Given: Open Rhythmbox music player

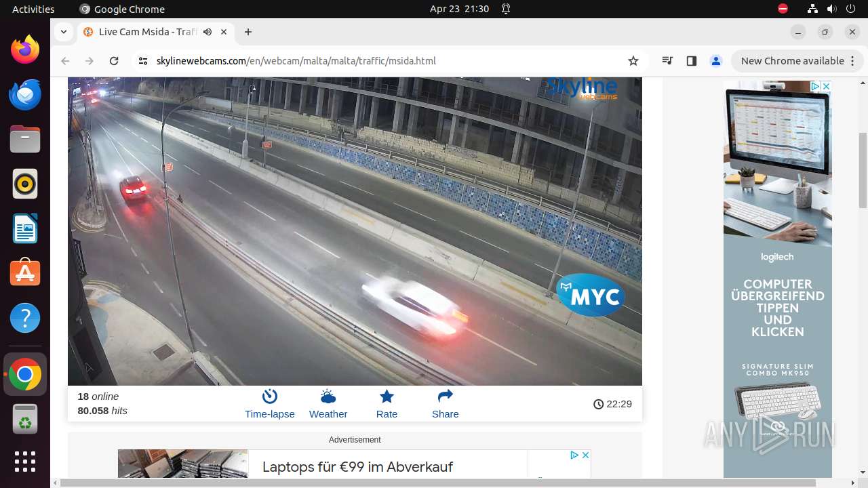Looking at the screenshot, I should [x=25, y=184].
